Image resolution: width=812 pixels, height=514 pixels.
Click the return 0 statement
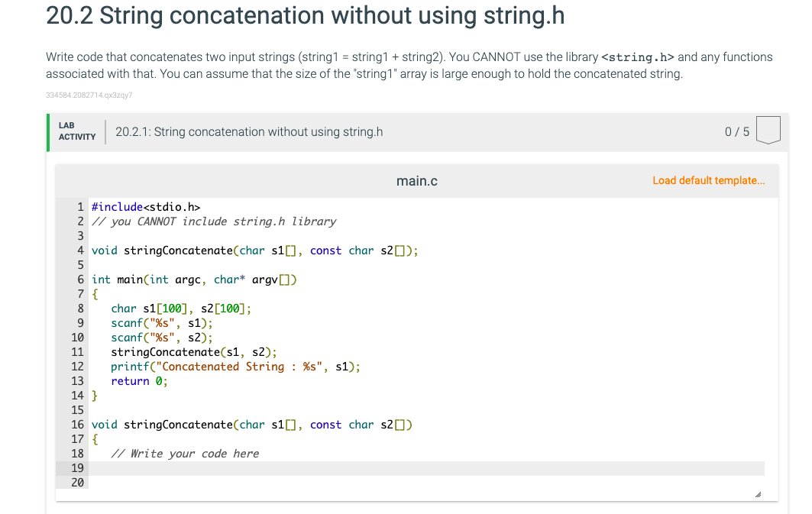coord(139,381)
